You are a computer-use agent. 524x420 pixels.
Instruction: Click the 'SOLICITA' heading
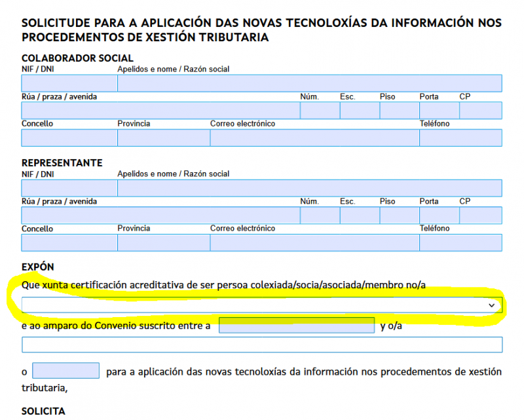[43, 411]
